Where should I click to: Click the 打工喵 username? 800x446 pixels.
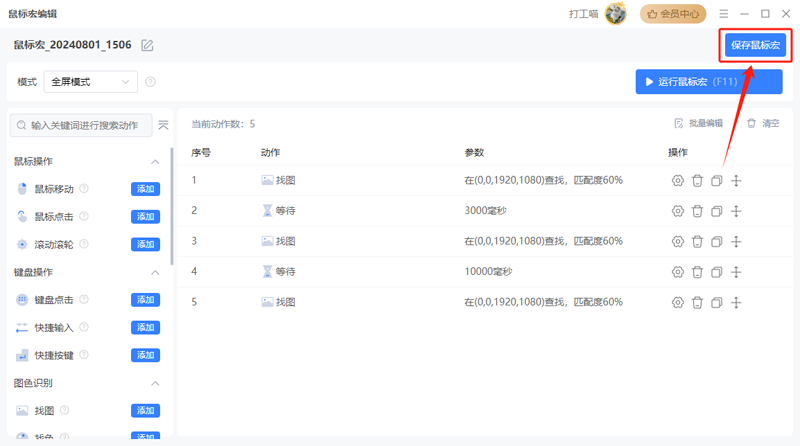pos(584,14)
